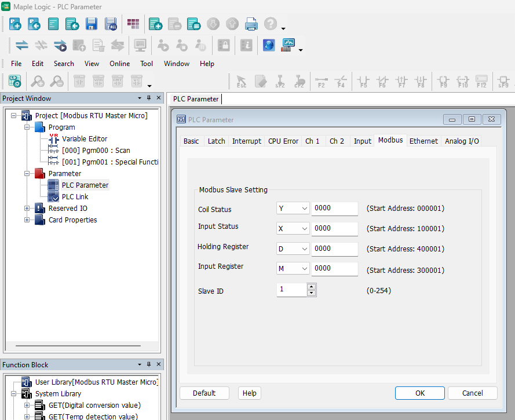The height and width of the screenshot is (420, 515).
Task: Click the Slave ID value field
Action: 292,290
